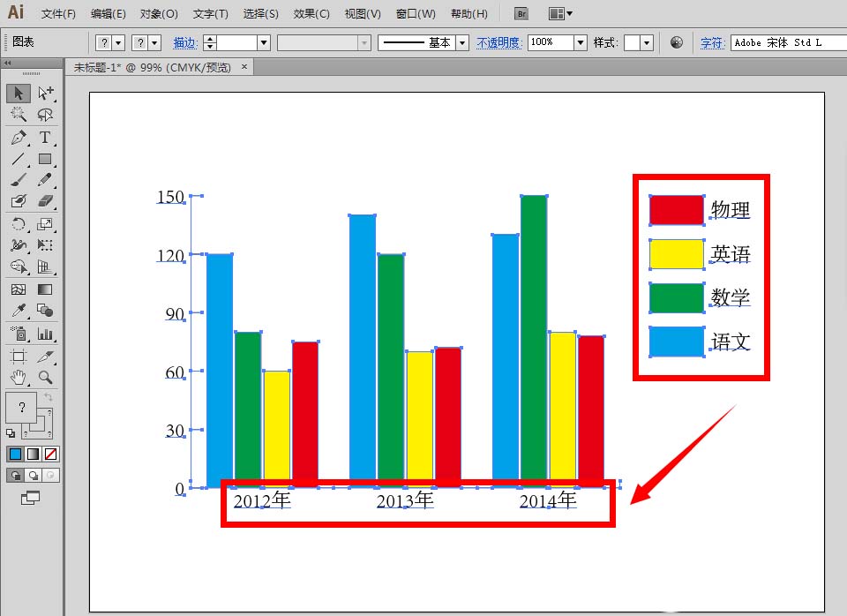Image resolution: width=847 pixels, height=616 pixels.
Task: Click the Default Fill and Stroke icon
Action: pos(11,432)
